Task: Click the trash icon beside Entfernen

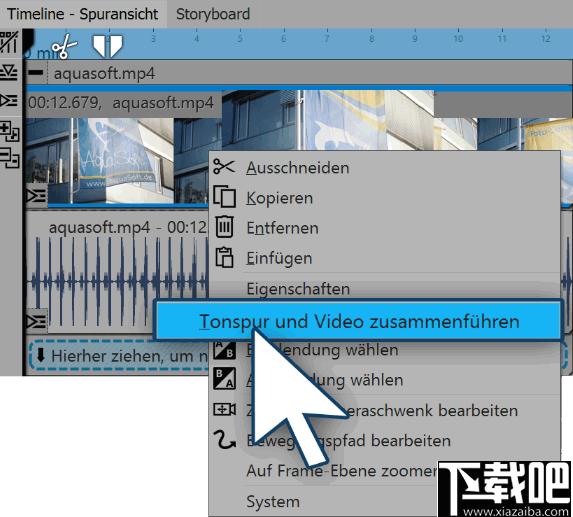Action: pos(224,227)
